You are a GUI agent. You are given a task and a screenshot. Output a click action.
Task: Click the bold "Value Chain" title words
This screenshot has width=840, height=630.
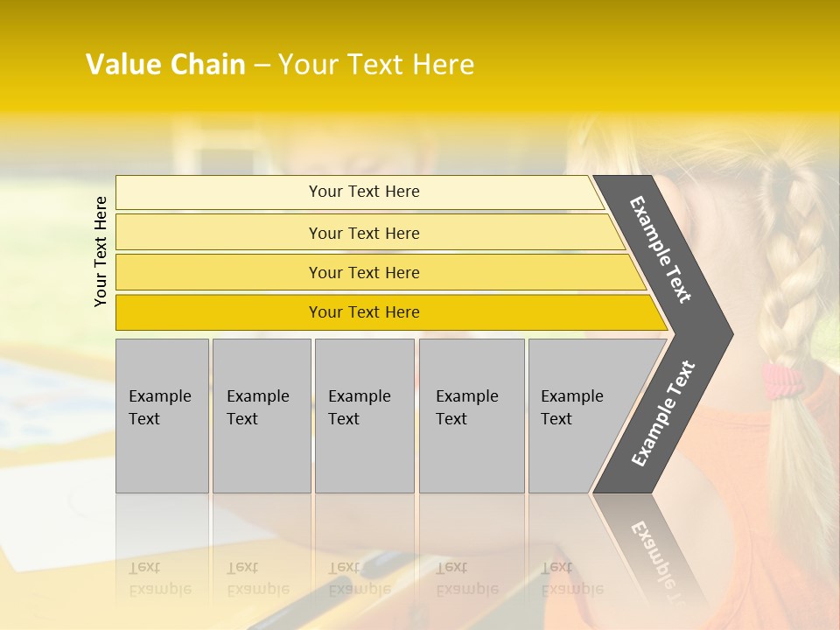(x=165, y=65)
